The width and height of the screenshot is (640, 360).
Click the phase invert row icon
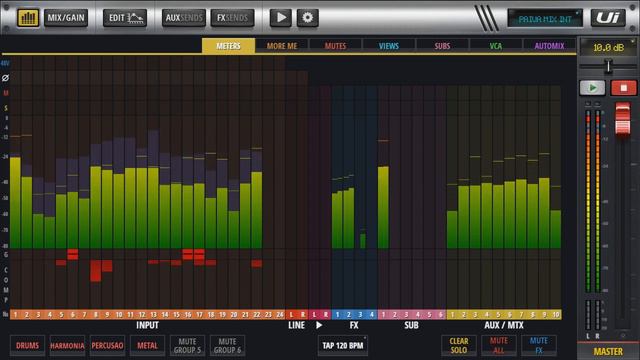click(x=5, y=78)
